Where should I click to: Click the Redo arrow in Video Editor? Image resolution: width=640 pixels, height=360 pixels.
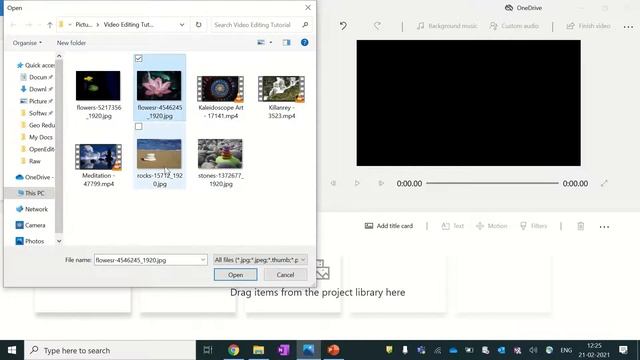click(x=378, y=26)
